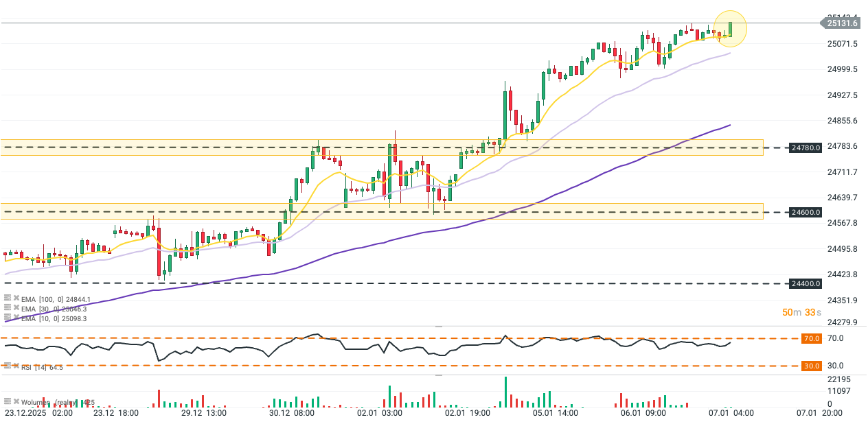This screenshot has width=868, height=424.
Task: Open settings icon for Wolumen indicator
Action: click(x=8, y=401)
